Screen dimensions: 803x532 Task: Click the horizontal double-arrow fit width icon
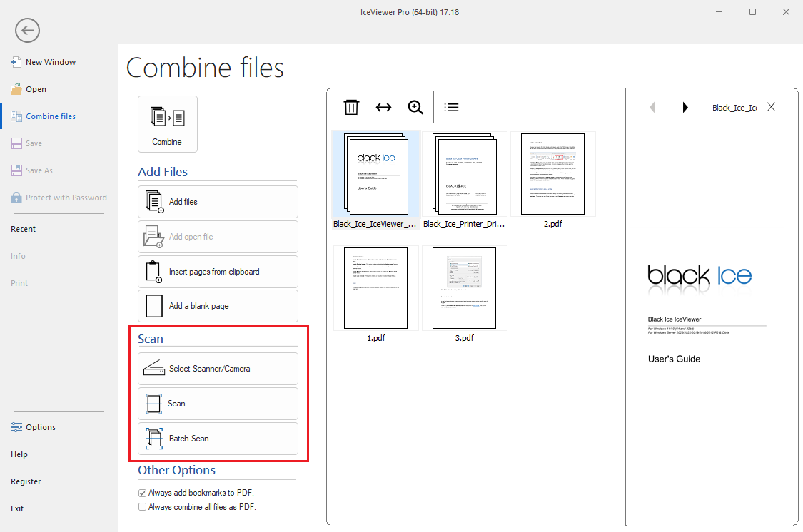(383, 107)
